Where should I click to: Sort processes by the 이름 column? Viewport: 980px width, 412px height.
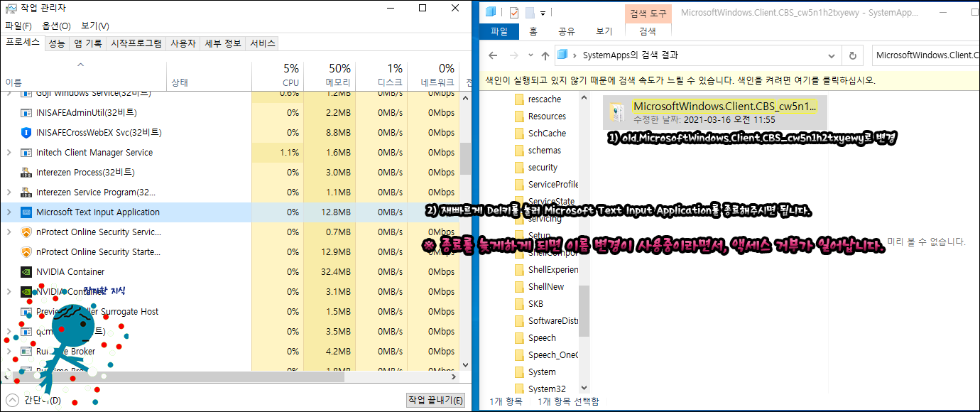point(84,75)
